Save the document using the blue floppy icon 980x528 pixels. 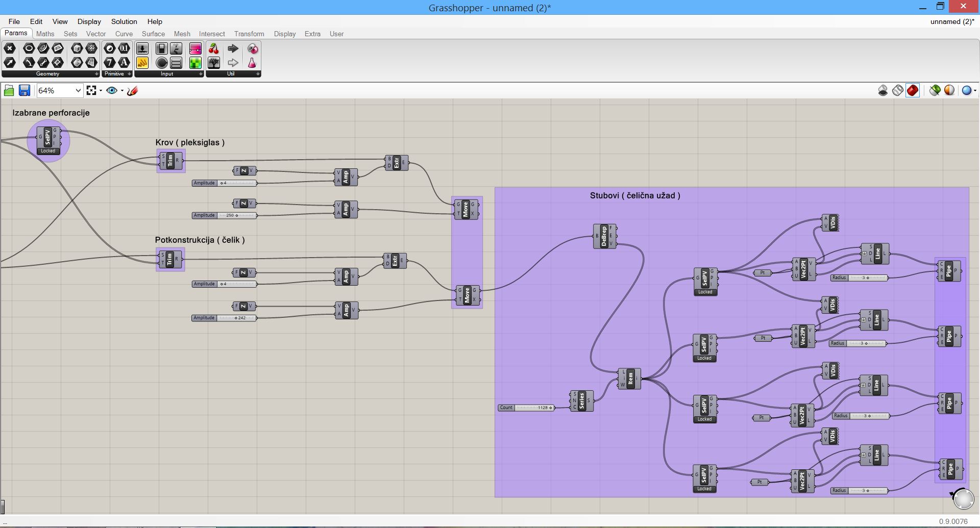coord(24,91)
